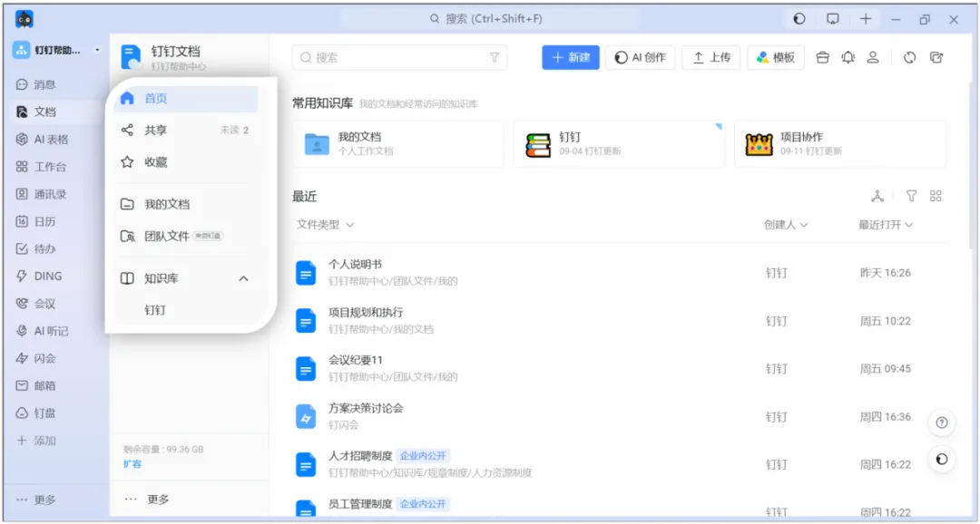
Task: Open the storage box icon beside 模板
Action: click(x=822, y=57)
